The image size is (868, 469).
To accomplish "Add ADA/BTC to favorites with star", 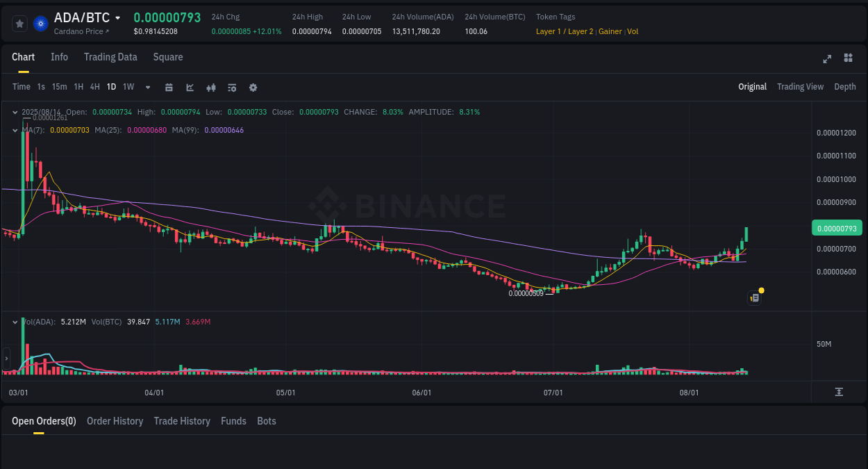I will [20, 24].
